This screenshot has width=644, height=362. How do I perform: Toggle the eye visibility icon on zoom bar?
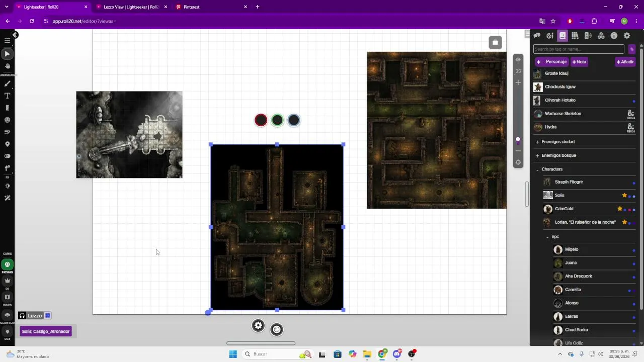(x=518, y=60)
